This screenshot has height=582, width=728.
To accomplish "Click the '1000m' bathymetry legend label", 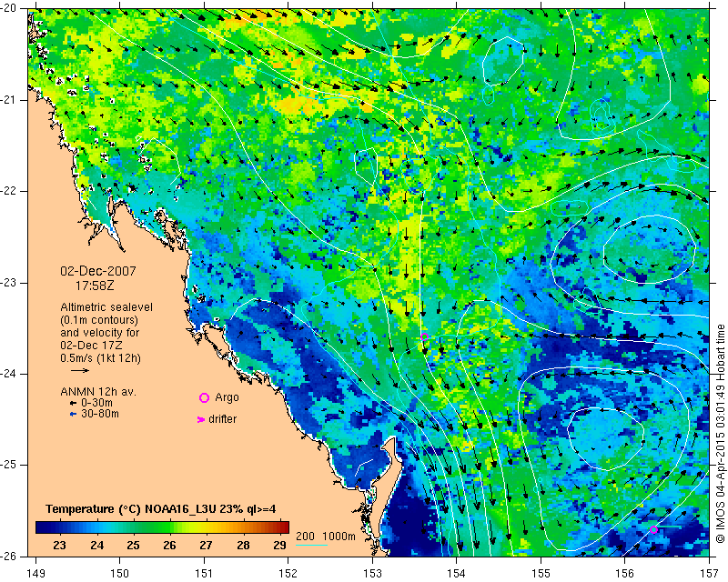I will coord(339,537).
